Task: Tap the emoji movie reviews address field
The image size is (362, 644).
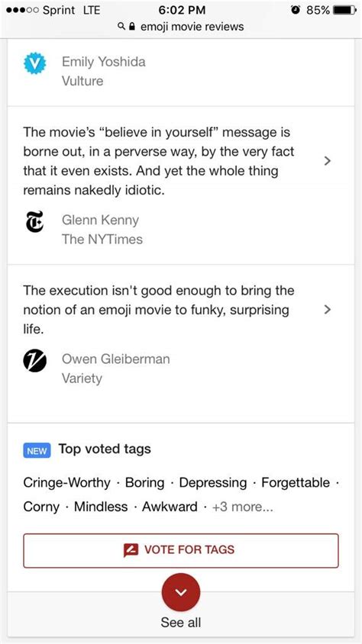Action: tap(181, 27)
